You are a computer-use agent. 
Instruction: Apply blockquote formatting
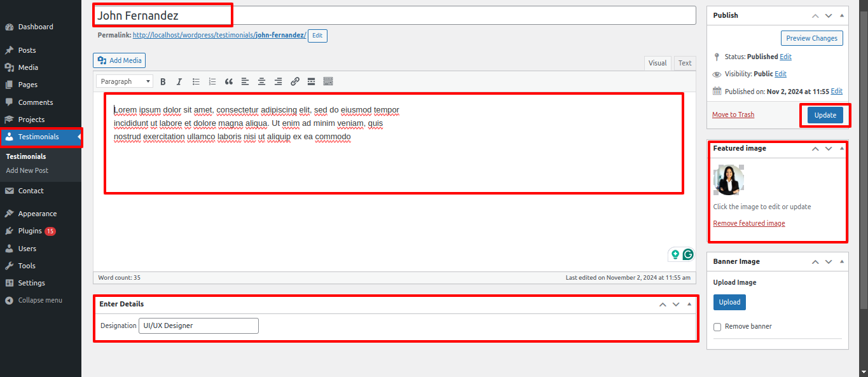(229, 81)
